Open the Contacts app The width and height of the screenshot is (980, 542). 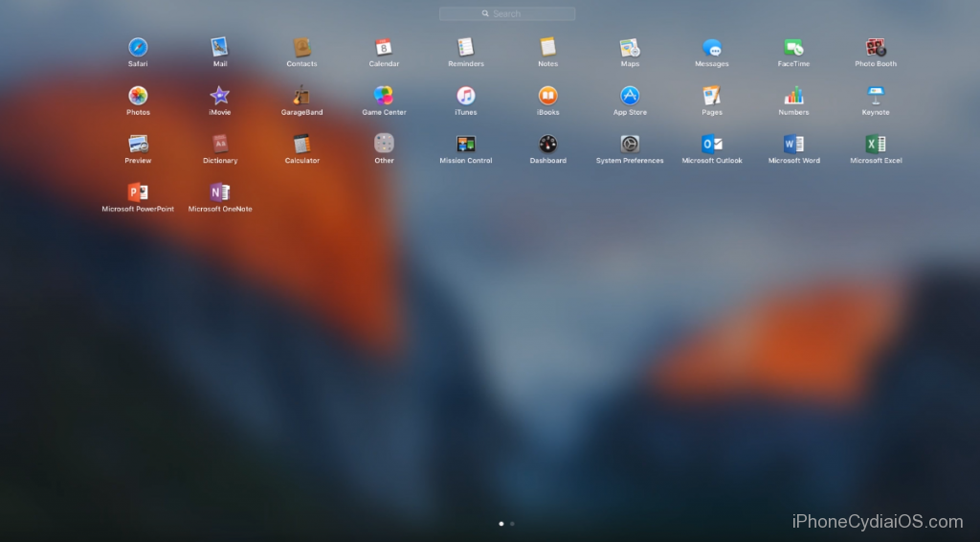click(x=301, y=48)
